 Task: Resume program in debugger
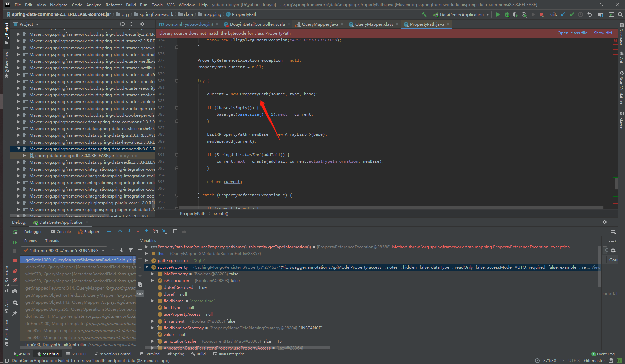[15, 242]
